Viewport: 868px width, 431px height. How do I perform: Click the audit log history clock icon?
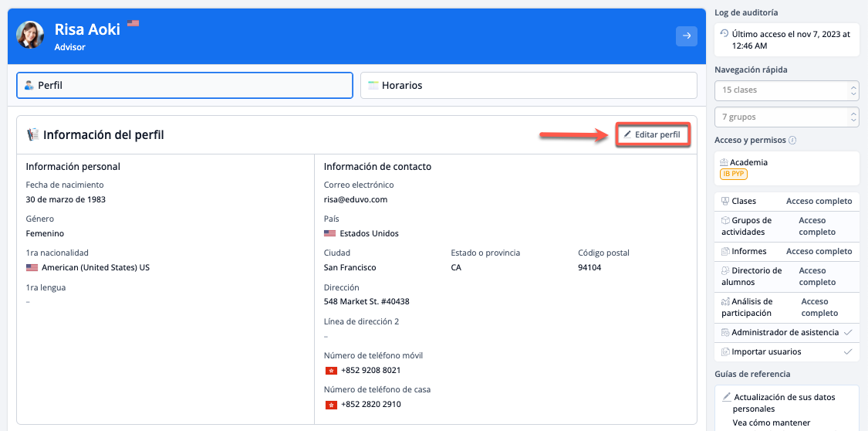tap(724, 33)
